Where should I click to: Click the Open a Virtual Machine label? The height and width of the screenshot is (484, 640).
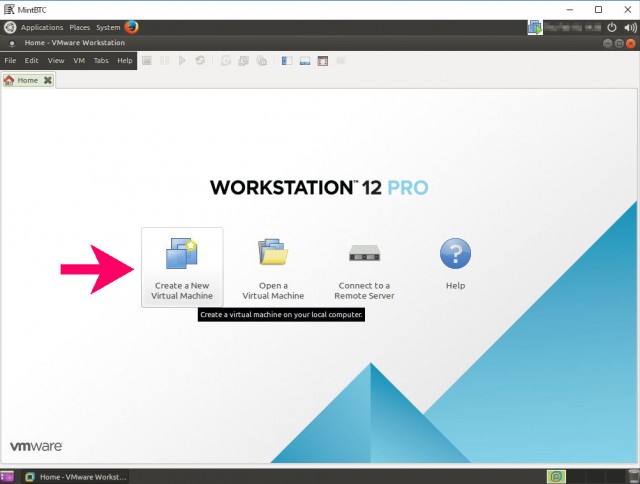tap(273, 291)
